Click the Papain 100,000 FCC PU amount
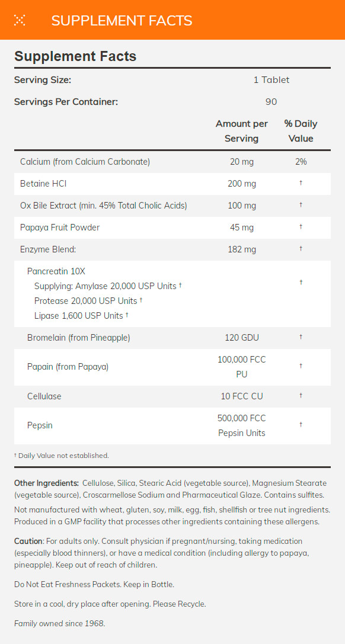Image resolution: width=345 pixels, height=644 pixels. (x=241, y=367)
